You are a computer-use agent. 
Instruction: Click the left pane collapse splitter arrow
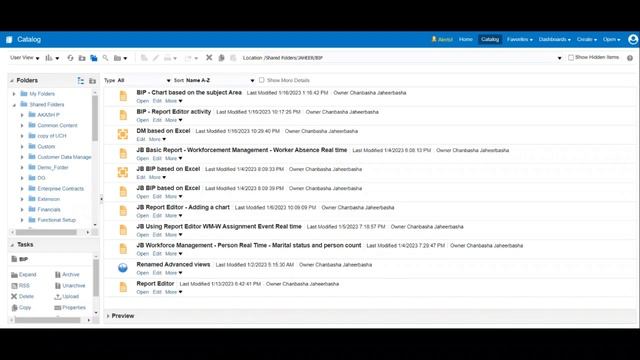(101, 199)
